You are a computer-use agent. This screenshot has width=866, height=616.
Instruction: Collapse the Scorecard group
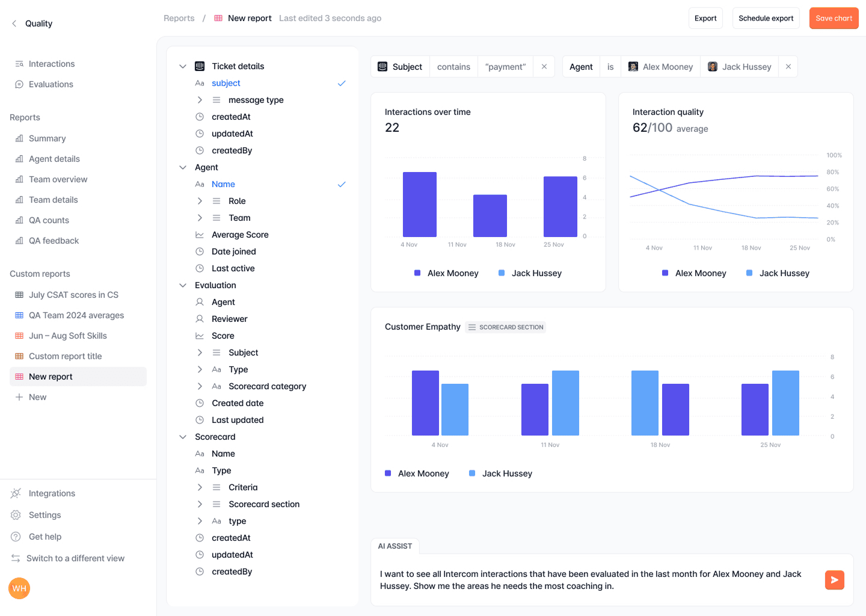(x=183, y=437)
